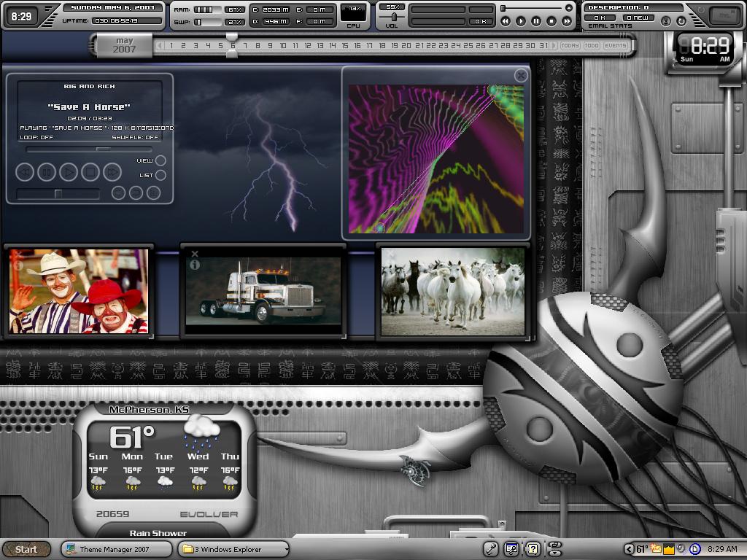Screen dimensions: 747x560
Task: Click the pause button in Big and Rich player
Action: (x=47, y=172)
